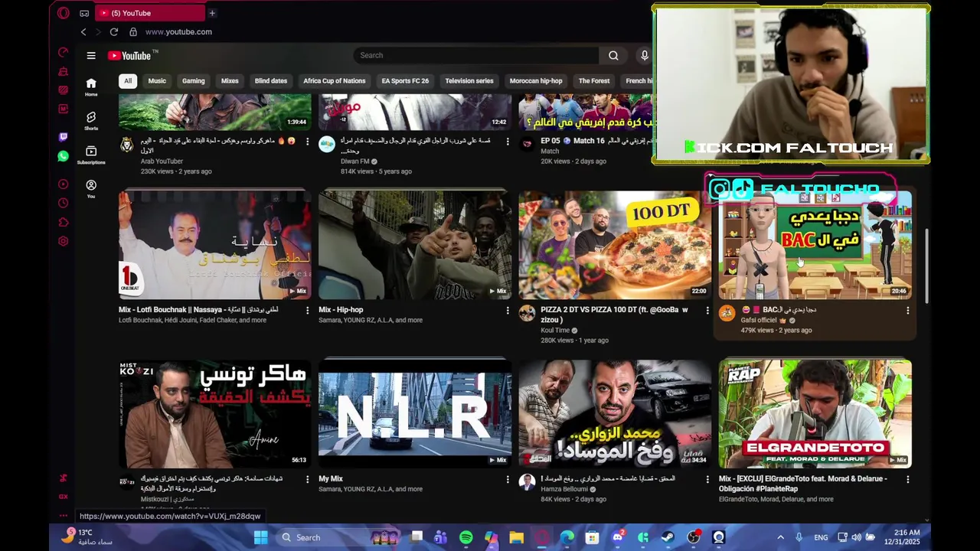Open the 100 DT pizza video thumbnail
980x551 pixels.
[x=615, y=245]
